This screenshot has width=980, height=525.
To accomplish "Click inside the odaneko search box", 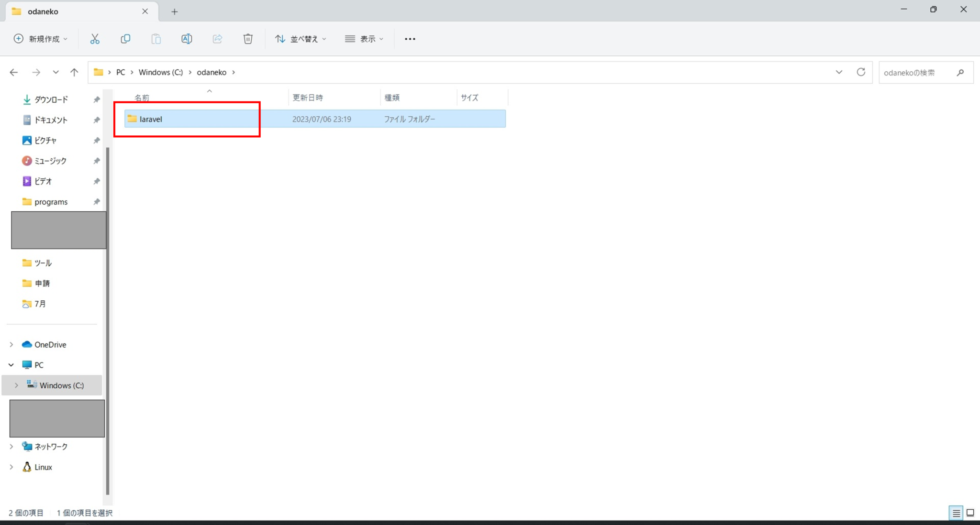I will [x=919, y=72].
